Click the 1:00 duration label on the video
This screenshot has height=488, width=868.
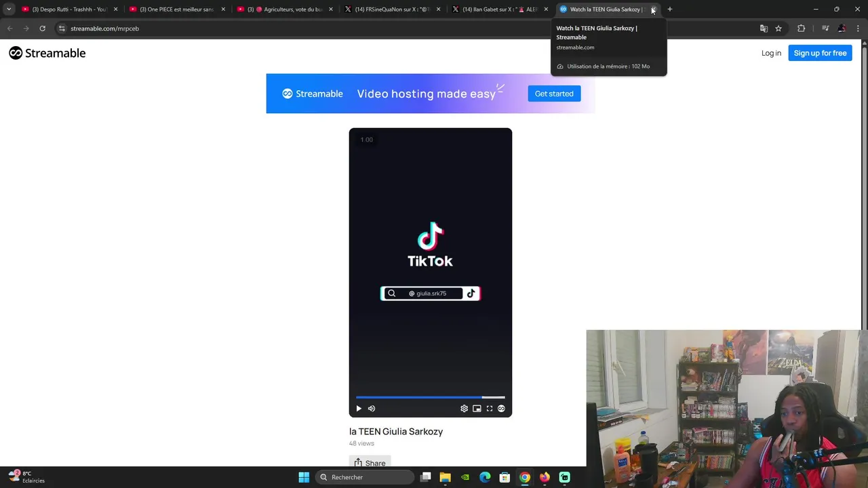point(366,140)
